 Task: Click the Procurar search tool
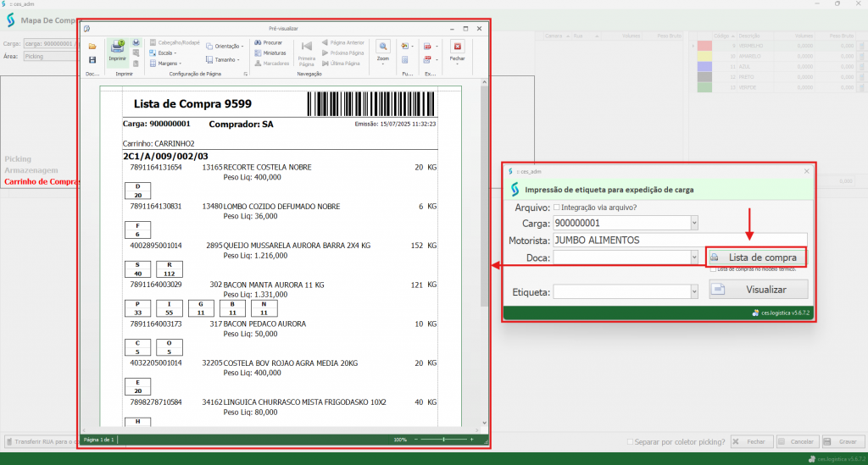click(x=269, y=42)
